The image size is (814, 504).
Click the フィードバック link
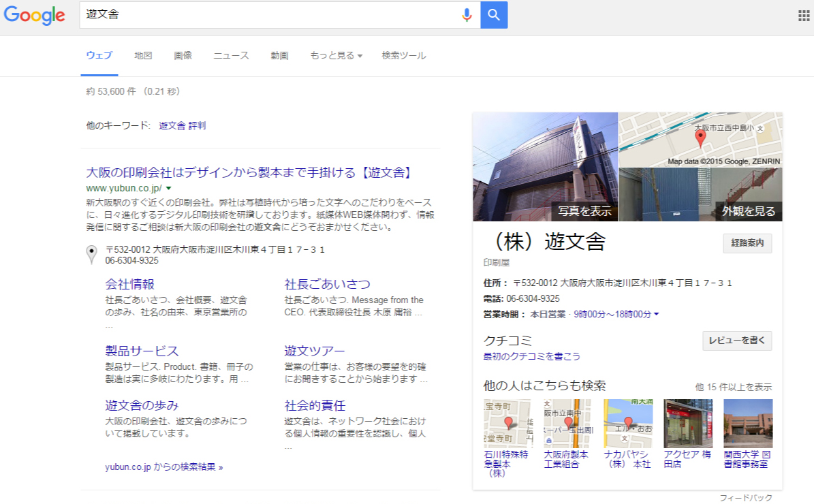[x=746, y=498]
